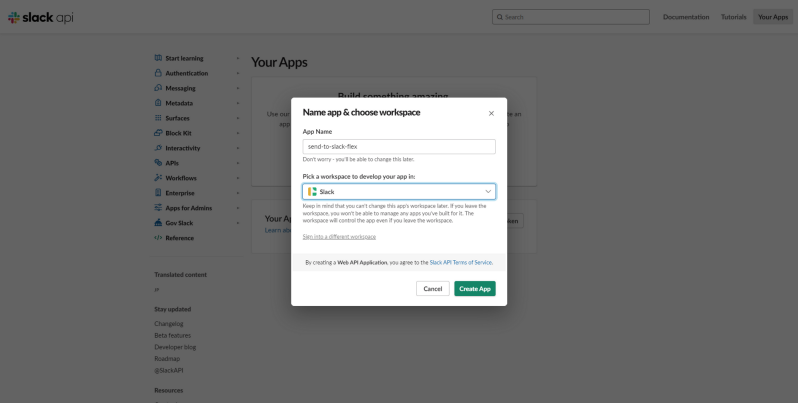The width and height of the screenshot is (798, 403).
Task: Click the Slack API logo
Action: (41, 17)
